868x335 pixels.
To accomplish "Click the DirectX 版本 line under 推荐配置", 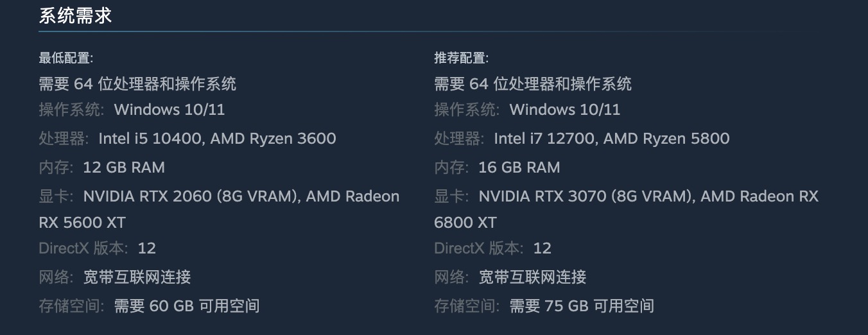I will coord(493,248).
